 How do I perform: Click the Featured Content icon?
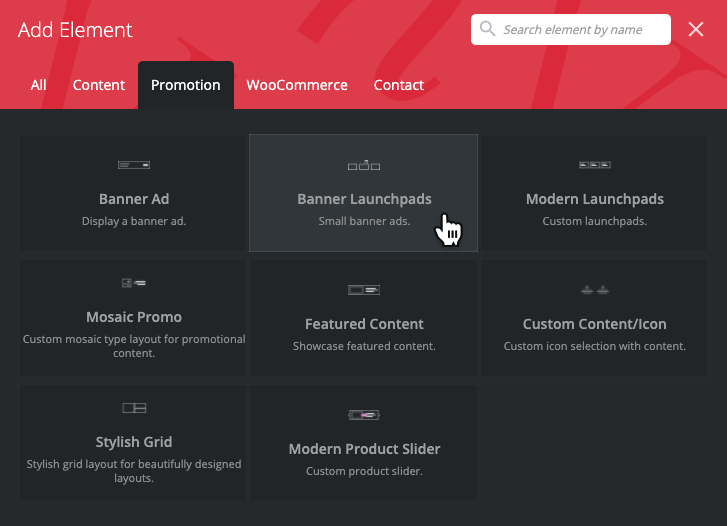point(364,290)
